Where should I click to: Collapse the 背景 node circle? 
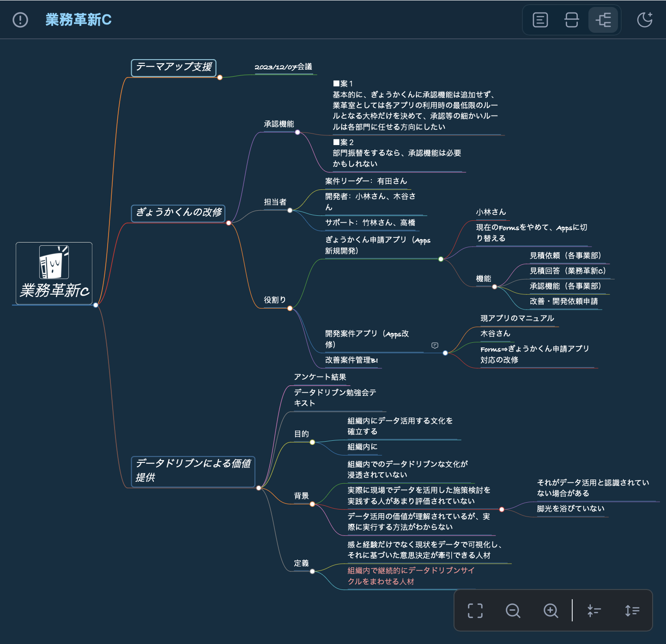pos(312,504)
